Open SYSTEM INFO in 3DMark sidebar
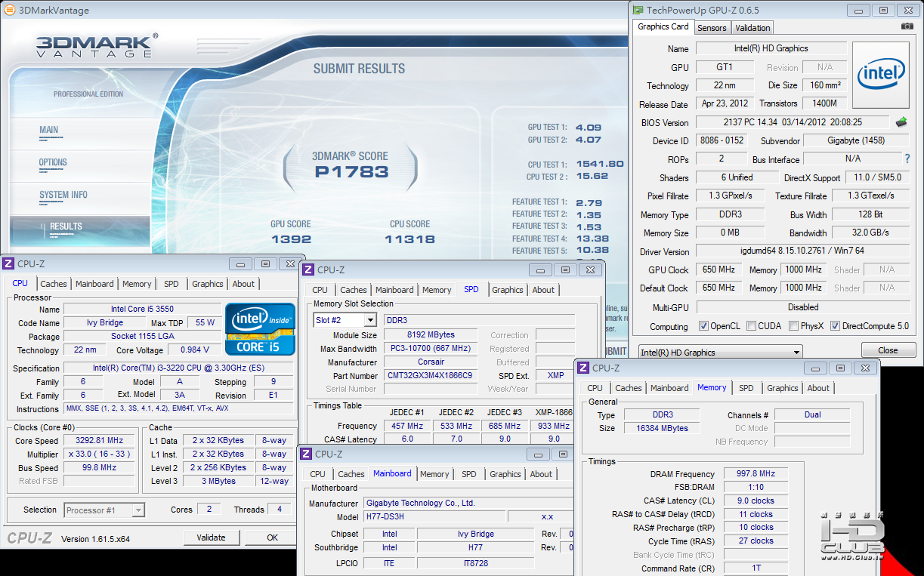Screen dimensions: 924x576 [63, 195]
